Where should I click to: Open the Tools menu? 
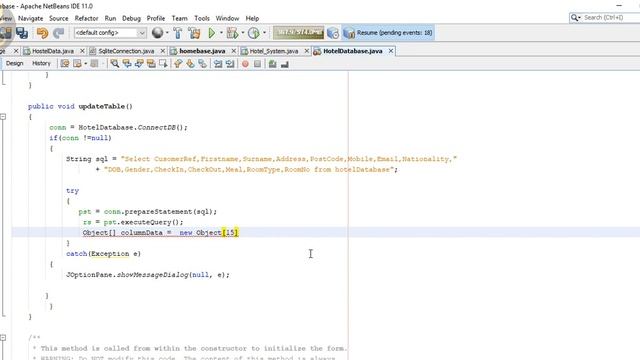pyautogui.click(x=202, y=18)
